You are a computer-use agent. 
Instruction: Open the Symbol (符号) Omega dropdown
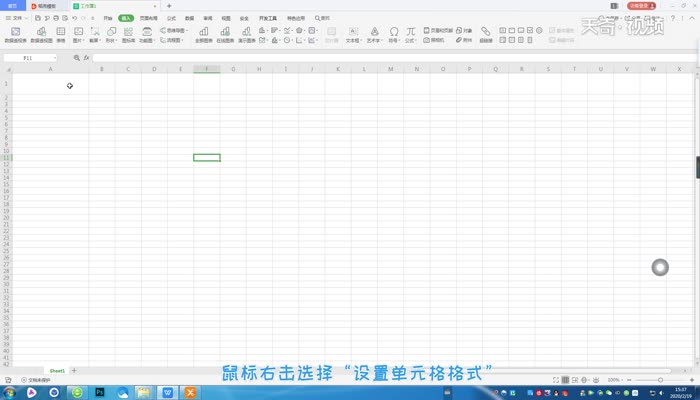(393, 34)
